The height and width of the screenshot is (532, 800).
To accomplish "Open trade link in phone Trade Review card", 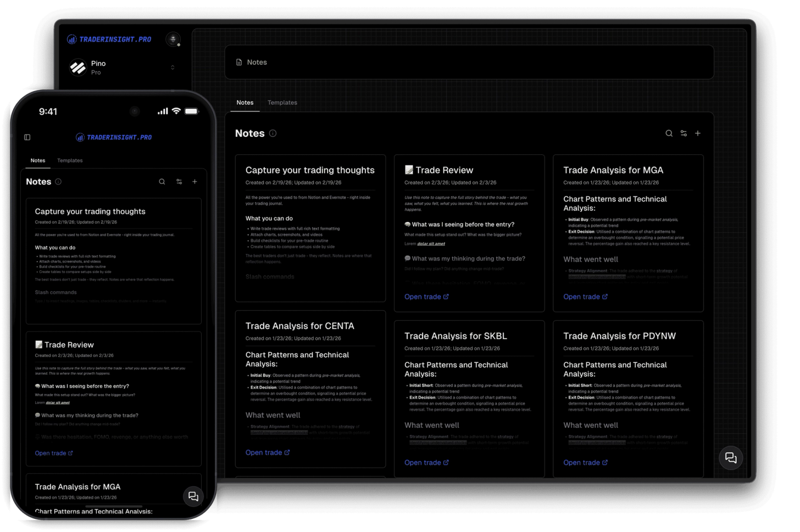I will tap(54, 453).
